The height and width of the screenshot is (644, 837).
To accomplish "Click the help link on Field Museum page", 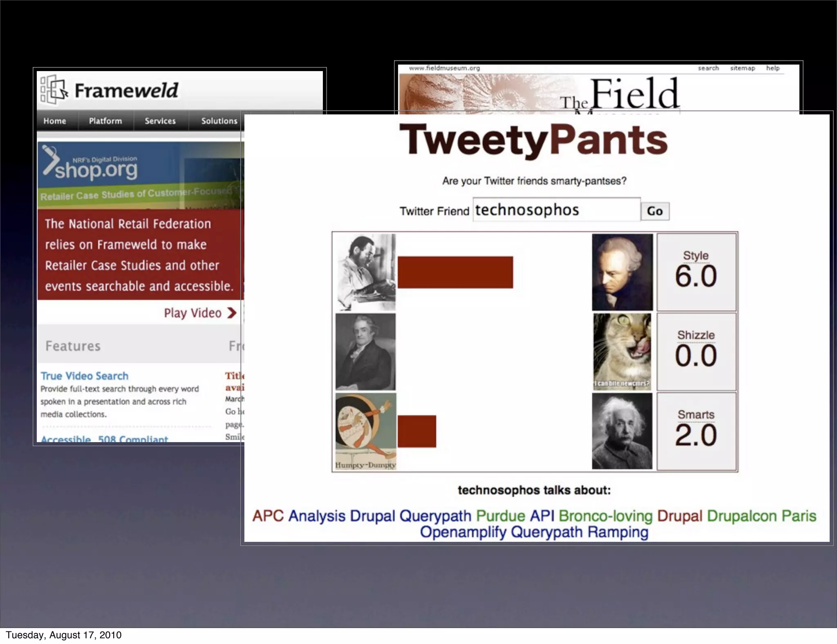I will [773, 68].
